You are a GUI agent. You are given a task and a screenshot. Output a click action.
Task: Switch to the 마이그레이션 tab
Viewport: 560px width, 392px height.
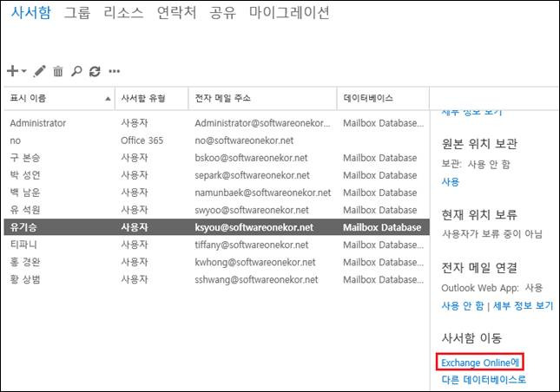(x=289, y=12)
